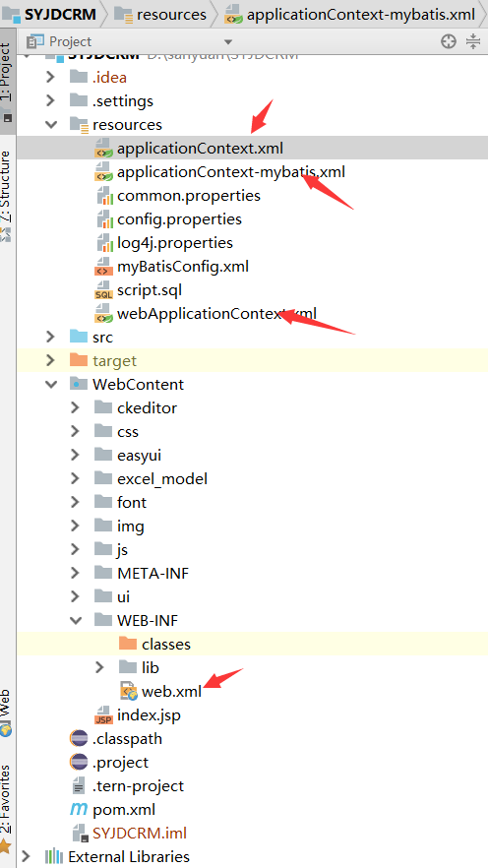Screen dimensions: 488x868
Task: Click the script.sql SQL file icon
Action: coord(104,290)
